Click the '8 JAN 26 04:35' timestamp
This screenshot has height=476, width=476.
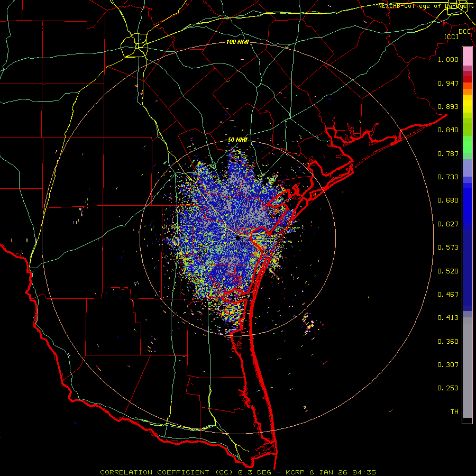click(343, 472)
